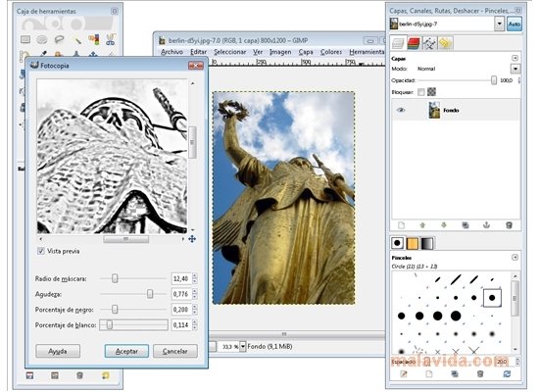Open the Capa menu
The height and width of the screenshot is (392, 539).
click(306, 52)
